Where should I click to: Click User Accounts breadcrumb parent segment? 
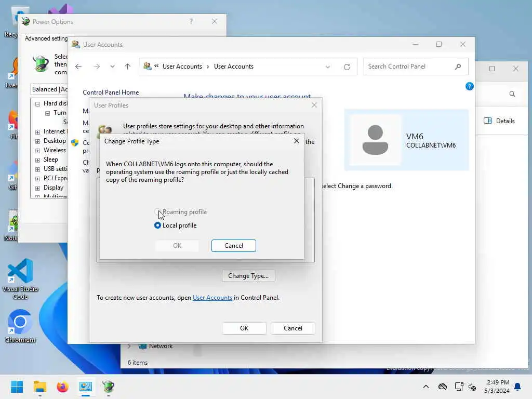click(x=182, y=66)
